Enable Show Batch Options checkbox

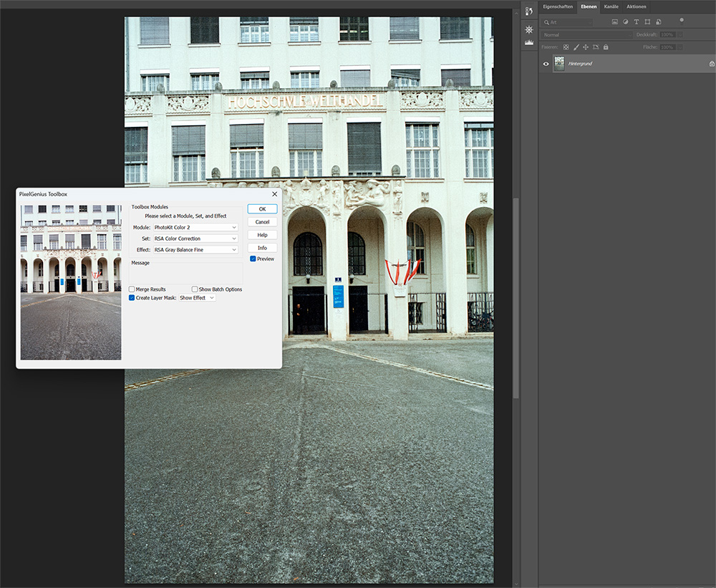point(195,289)
